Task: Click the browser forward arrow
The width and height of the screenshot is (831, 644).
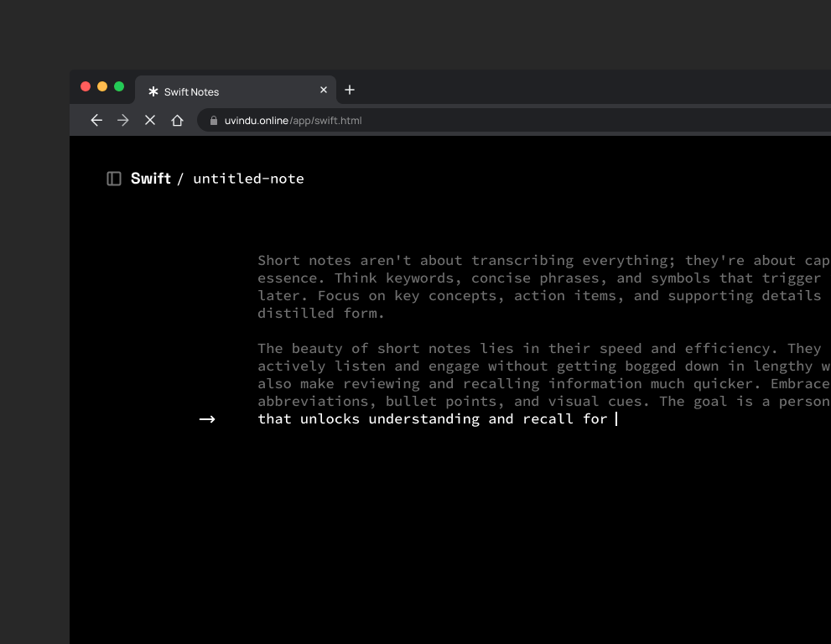Action: click(123, 121)
